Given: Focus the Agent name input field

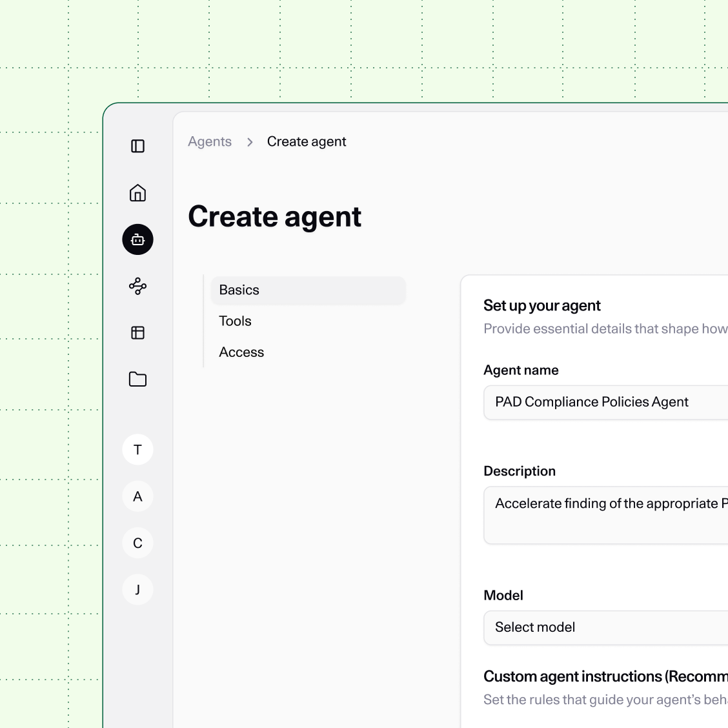Looking at the screenshot, I should click(x=605, y=402).
